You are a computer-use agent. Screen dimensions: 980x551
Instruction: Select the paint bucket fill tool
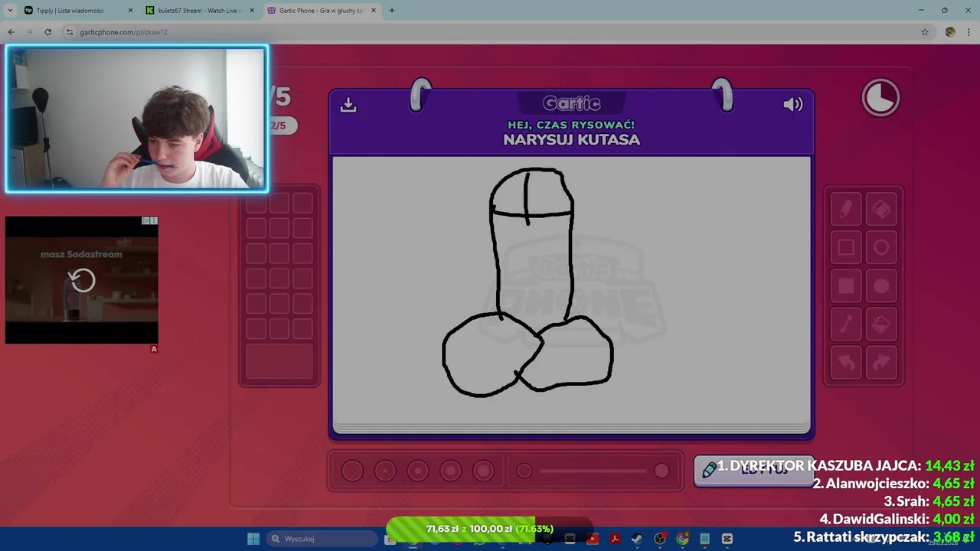[x=881, y=324]
